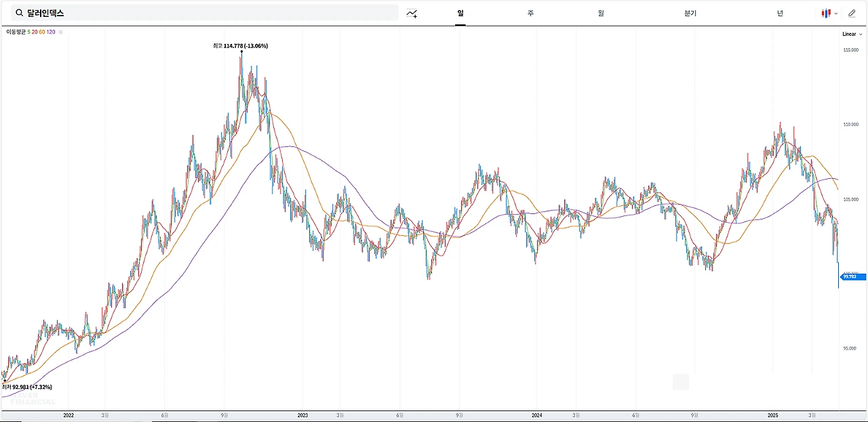Select the 일 (daily) tab
Image resolution: width=868 pixels, height=422 pixels.
tap(460, 13)
